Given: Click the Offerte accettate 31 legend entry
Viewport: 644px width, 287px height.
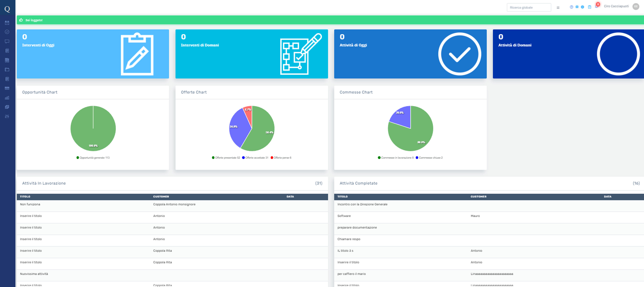Looking at the screenshot, I should click(255, 158).
